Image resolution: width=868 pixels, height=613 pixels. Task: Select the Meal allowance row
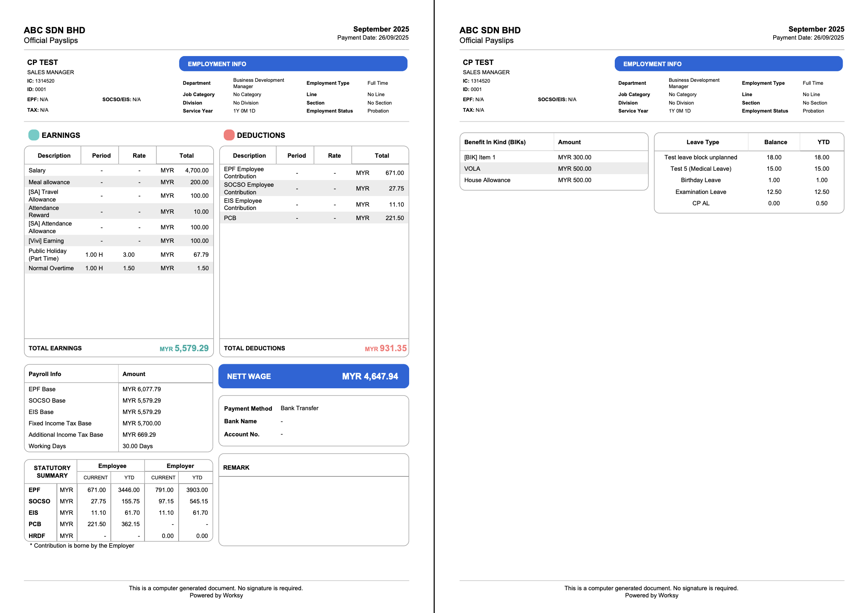coord(119,182)
